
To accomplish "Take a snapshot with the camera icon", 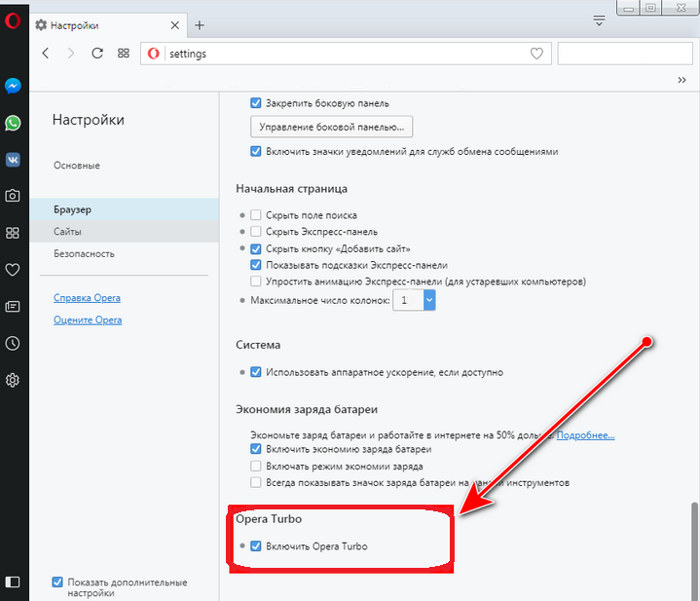I will (13, 196).
